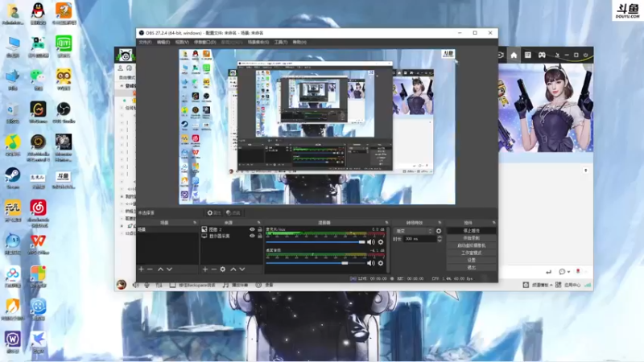
Task: Open OBS Studio desktop shortcut
Action: click(x=64, y=112)
